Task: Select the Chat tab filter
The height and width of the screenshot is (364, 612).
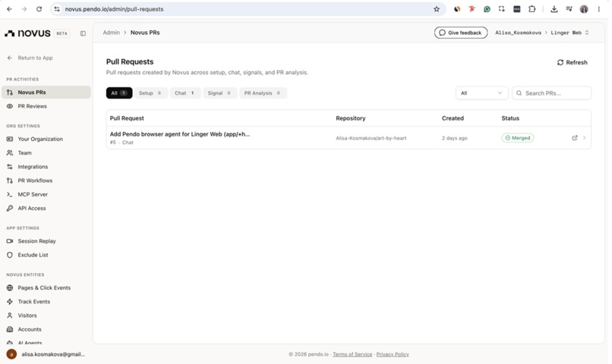Action: [185, 93]
